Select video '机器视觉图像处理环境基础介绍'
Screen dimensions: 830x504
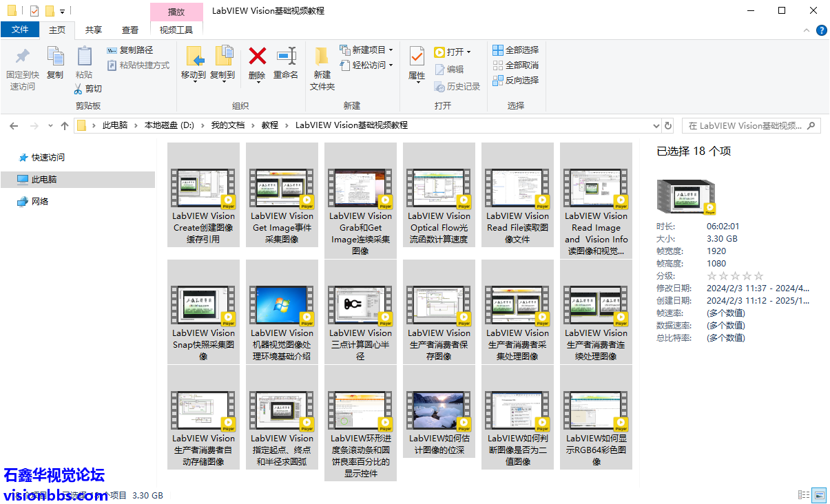tap(282, 312)
